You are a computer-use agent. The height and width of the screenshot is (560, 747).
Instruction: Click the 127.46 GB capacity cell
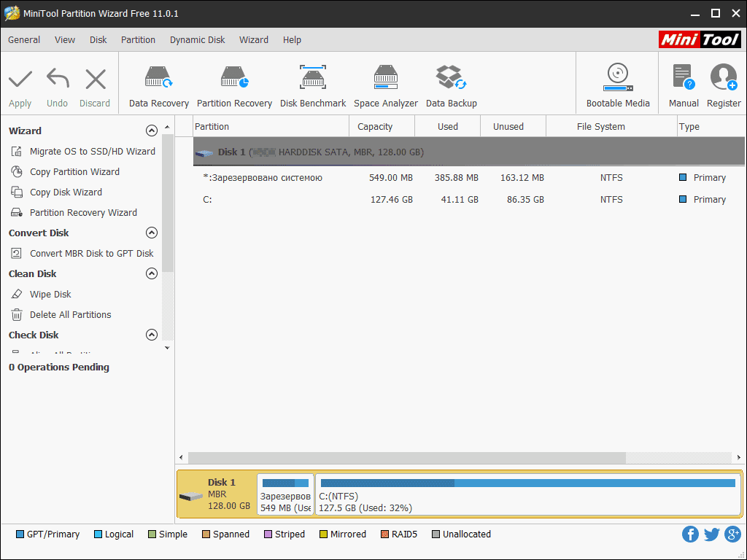392,200
